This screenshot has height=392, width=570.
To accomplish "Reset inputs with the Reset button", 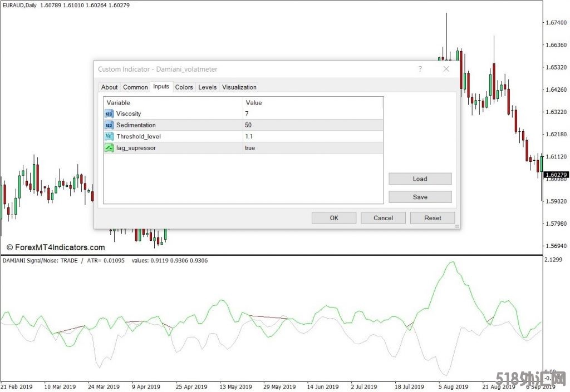I will (433, 218).
